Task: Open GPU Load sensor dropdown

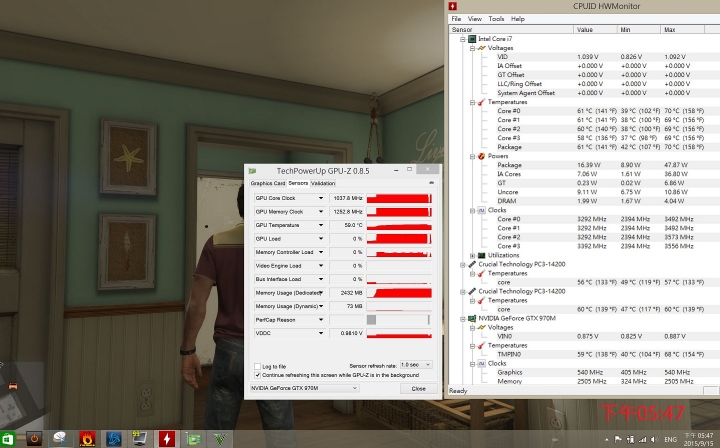Action: pyautogui.click(x=321, y=239)
